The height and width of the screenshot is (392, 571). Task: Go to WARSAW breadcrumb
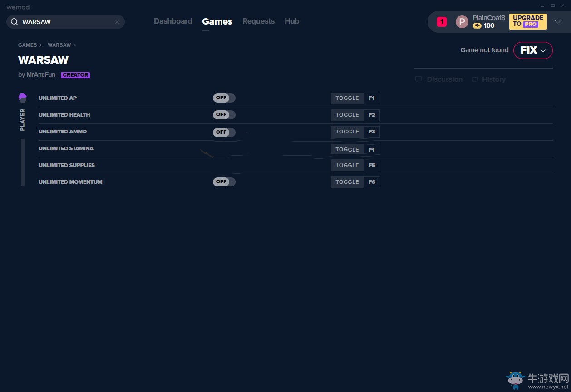tap(59, 45)
